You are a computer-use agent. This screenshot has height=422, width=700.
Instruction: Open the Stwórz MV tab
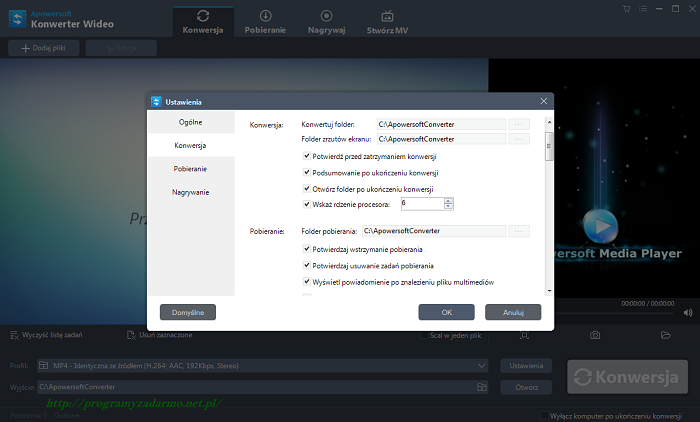point(387,22)
